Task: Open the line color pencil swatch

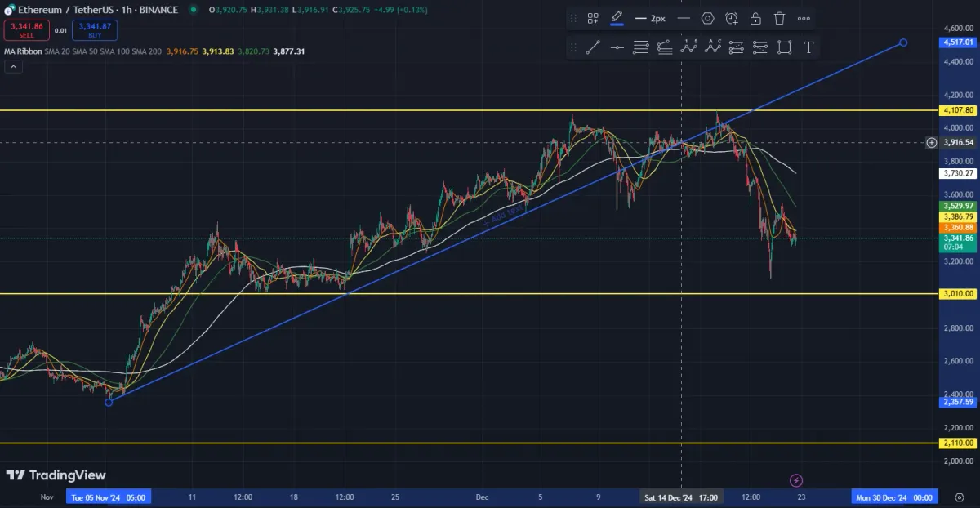Action: [x=617, y=18]
